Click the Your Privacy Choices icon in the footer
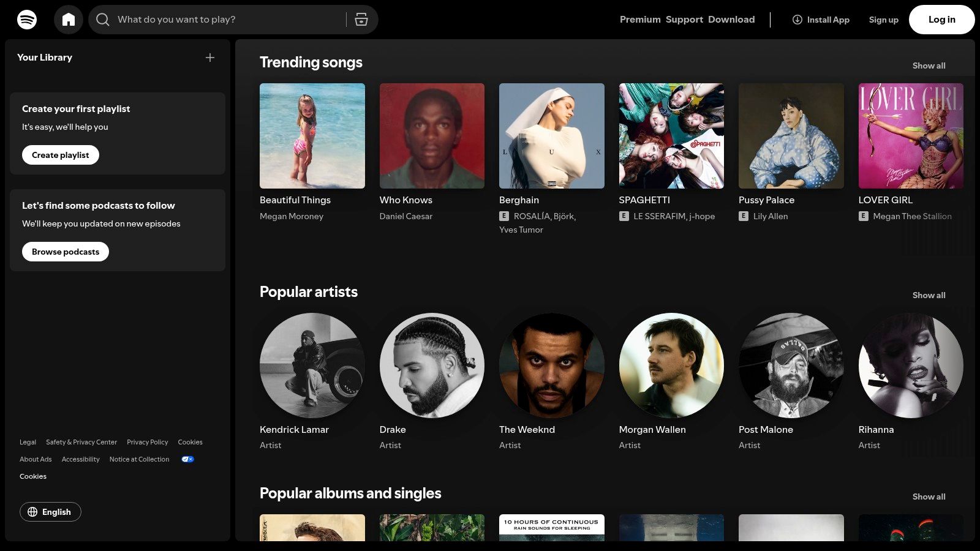The image size is (980, 551). 187,459
